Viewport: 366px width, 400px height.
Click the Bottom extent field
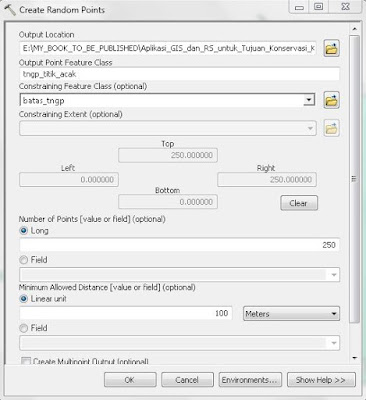(168, 202)
